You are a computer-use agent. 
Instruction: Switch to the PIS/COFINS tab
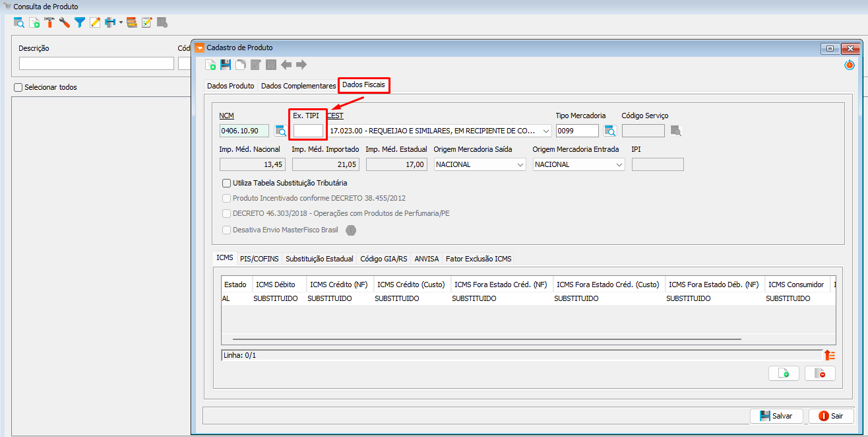coord(259,259)
